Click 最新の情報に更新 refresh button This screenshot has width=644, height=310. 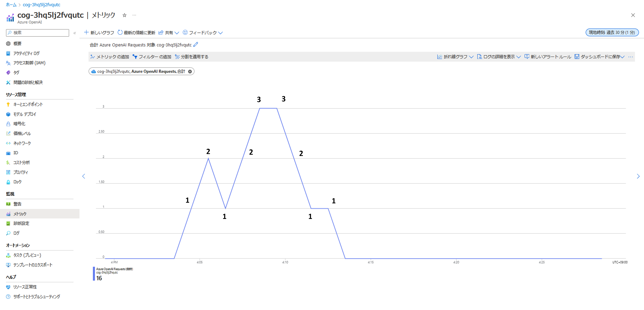(x=136, y=33)
